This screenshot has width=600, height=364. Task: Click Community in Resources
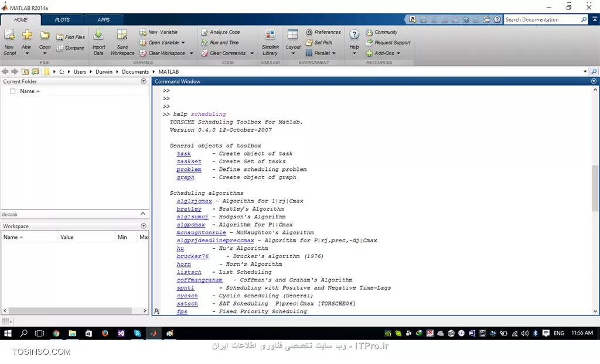(x=381, y=32)
